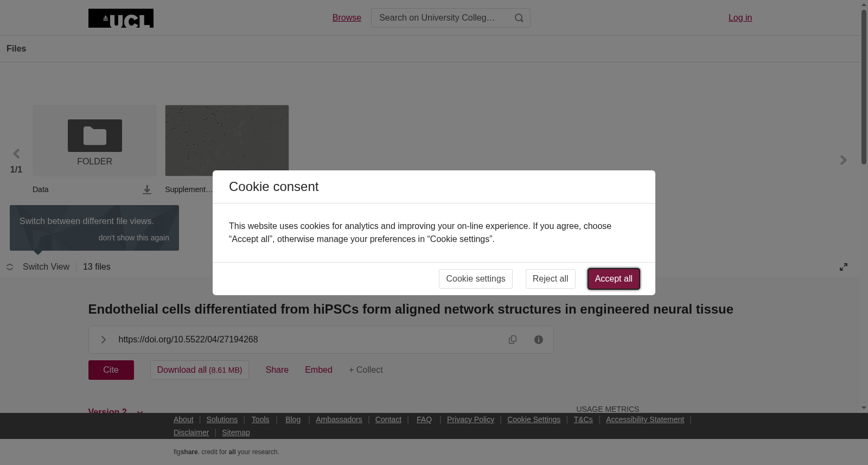
Task: Click Switch View label
Action: [x=46, y=267]
